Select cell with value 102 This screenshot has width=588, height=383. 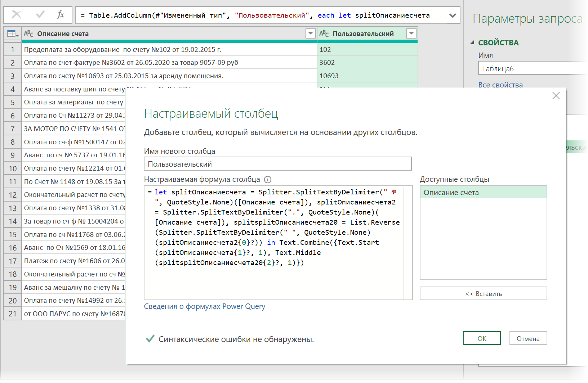click(x=367, y=50)
